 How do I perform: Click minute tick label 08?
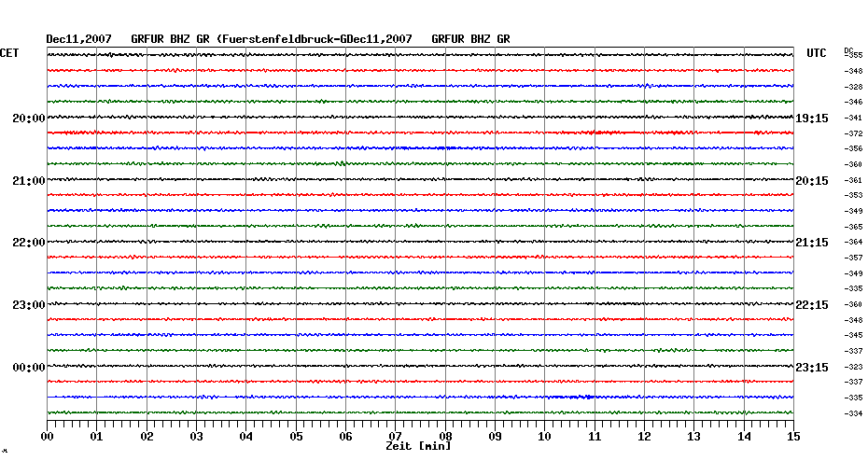445,437
